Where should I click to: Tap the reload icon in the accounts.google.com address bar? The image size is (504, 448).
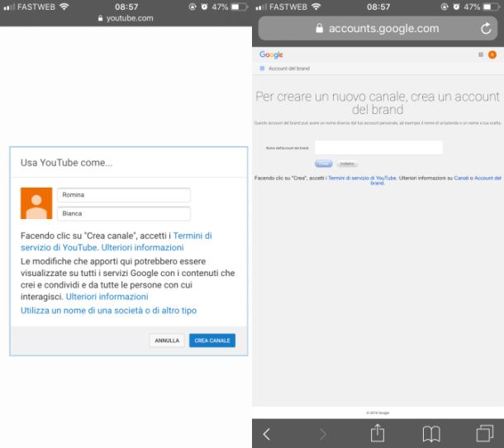(486, 28)
